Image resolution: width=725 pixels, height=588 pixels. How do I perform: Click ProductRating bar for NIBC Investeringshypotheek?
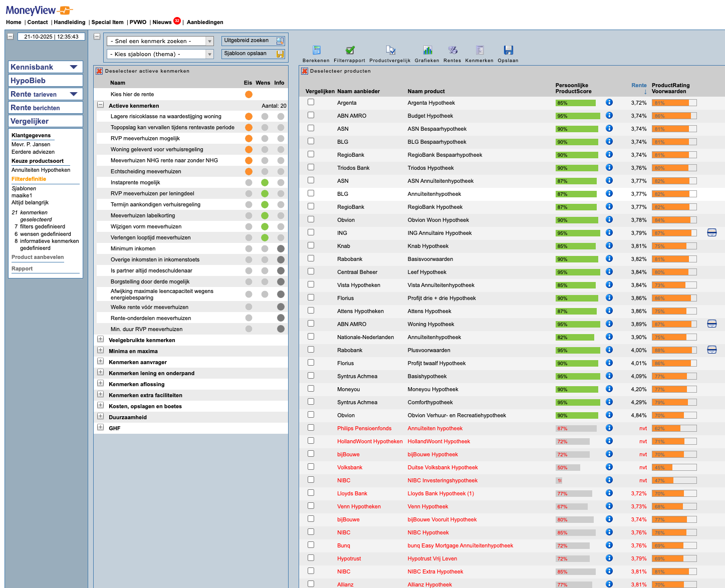(x=674, y=480)
